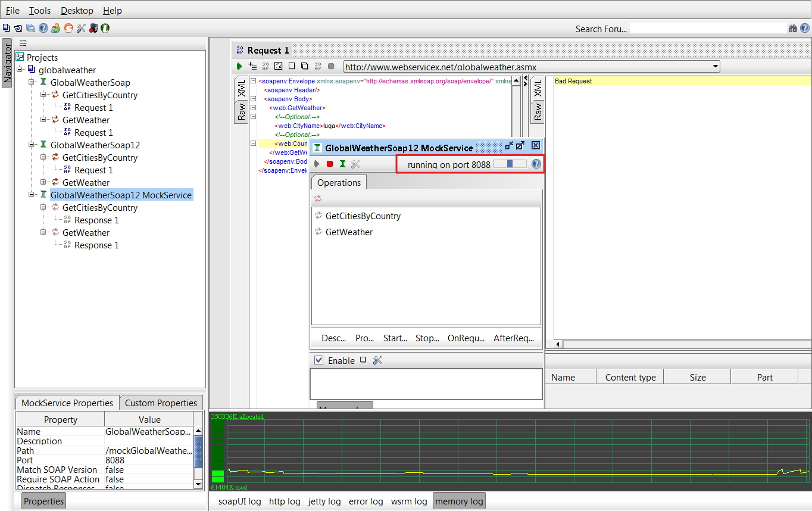Click the mock service progress bar
The width and height of the screenshot is (812, 511).
point(510,164)
